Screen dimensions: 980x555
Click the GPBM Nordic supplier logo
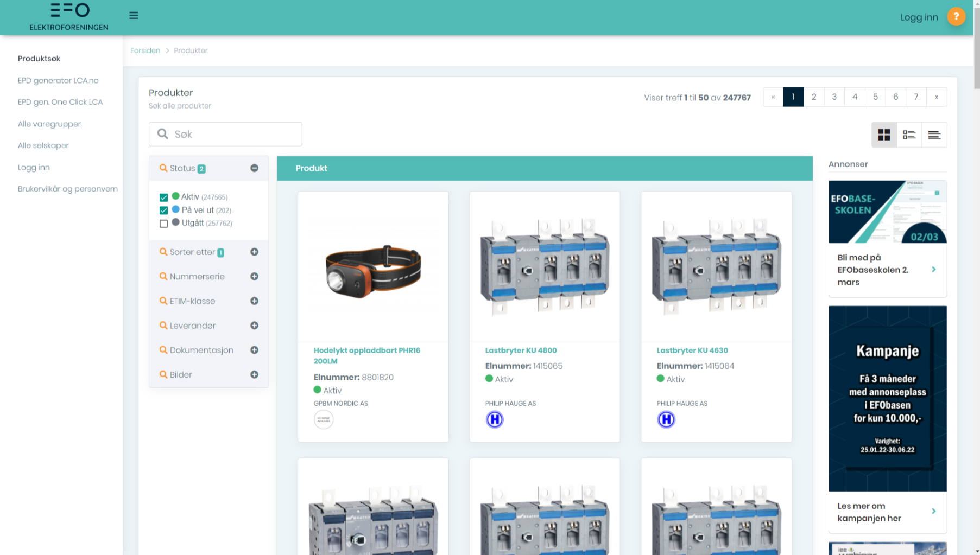coord(324,419)
